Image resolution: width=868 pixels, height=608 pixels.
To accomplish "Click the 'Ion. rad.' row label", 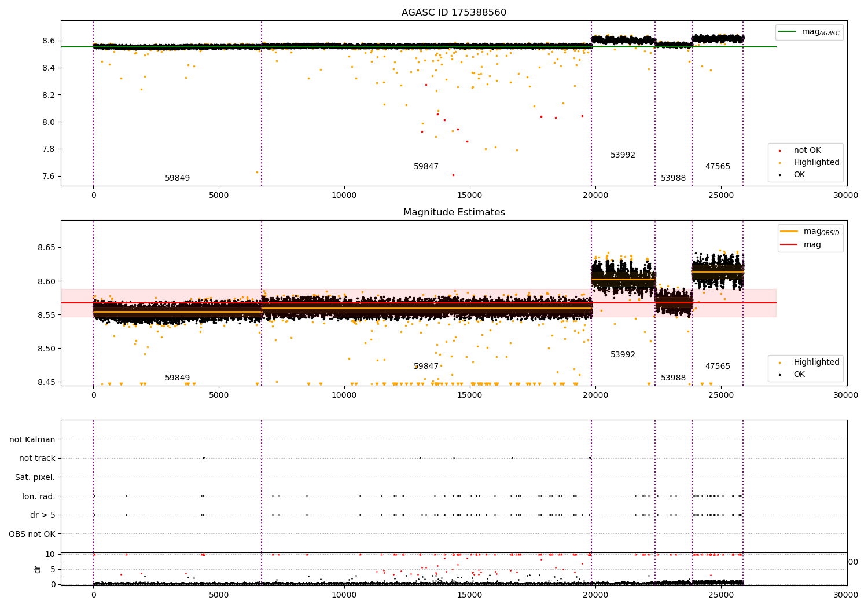I will (x=39, y=496).
